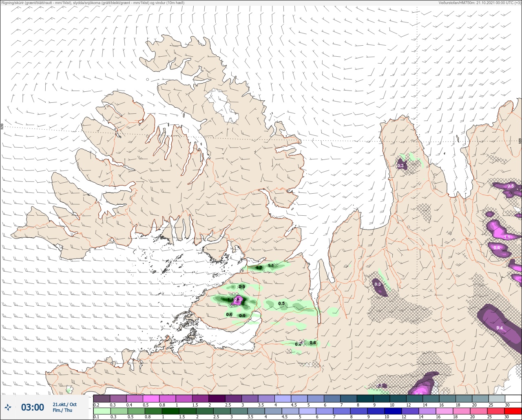The image size is (522, 420).
Task: Pick upper legend grey swatch labeled 25
Action: [x=497, y=398]
